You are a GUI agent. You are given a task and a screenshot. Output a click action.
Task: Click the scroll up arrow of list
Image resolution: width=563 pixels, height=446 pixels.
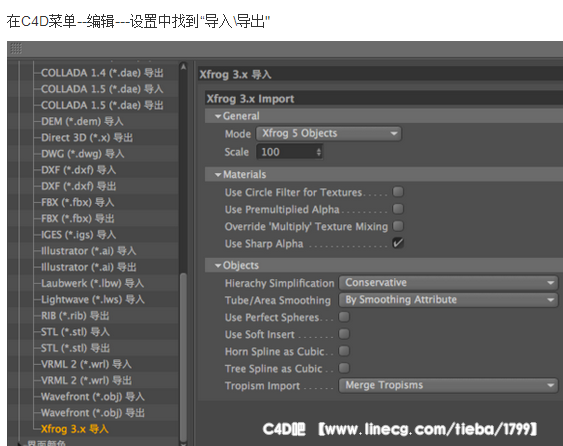point(183,67)
